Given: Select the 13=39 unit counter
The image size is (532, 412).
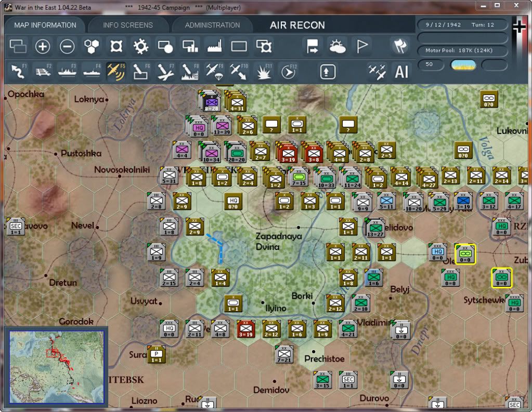Looking at the screenshot, I should click(x=222, y=126).
